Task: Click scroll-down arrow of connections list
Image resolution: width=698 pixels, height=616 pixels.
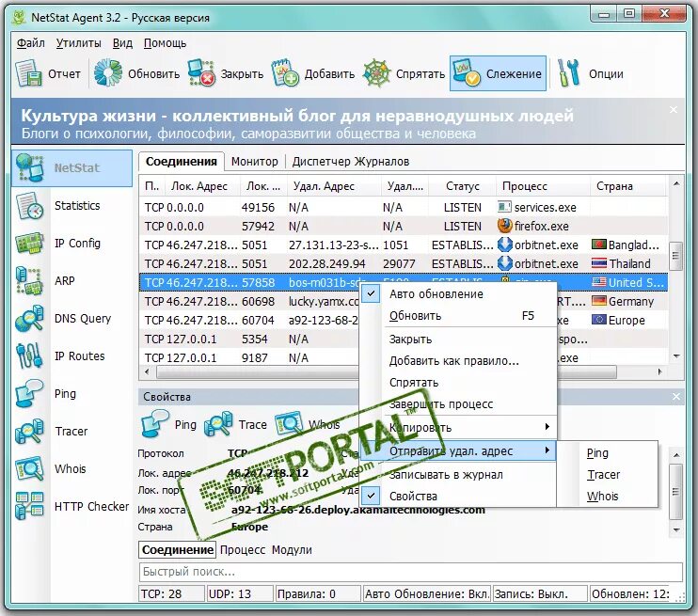Action: click(x=676, y=356)
